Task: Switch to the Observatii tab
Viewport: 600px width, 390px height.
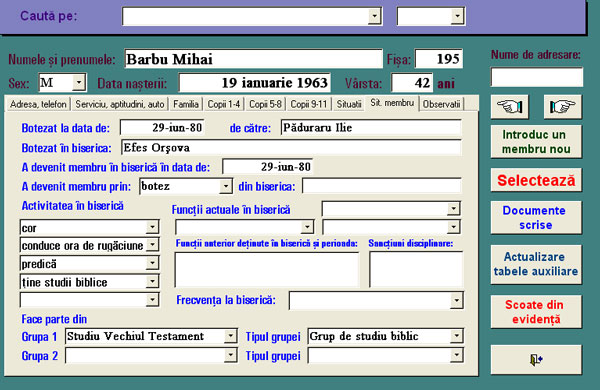Action: pyautogui.click(x=441, y=104)
